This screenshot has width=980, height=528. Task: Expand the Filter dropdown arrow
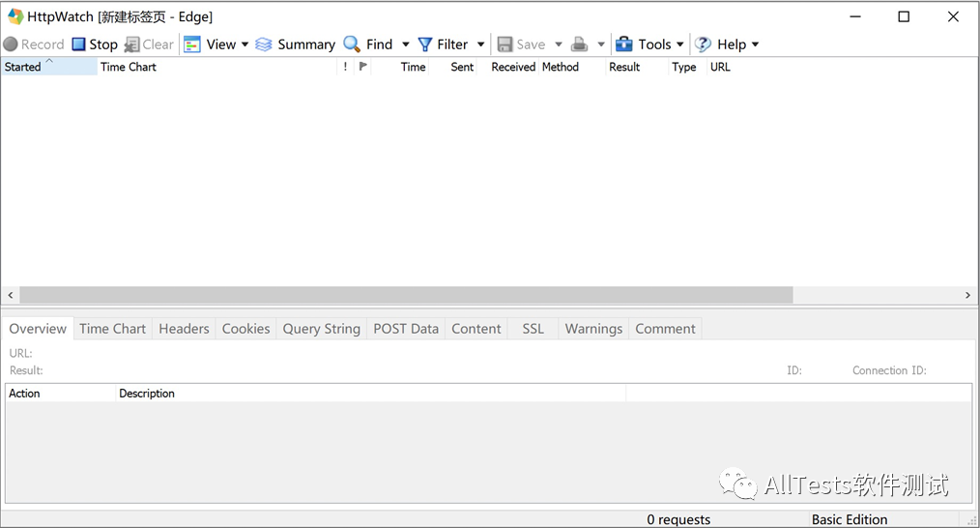coord(480,44)
